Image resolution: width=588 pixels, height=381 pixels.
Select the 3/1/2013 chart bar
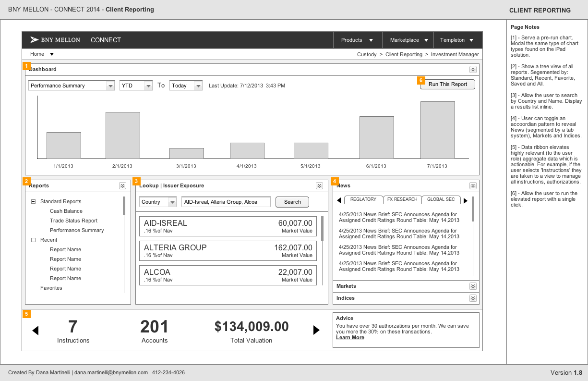187,153
